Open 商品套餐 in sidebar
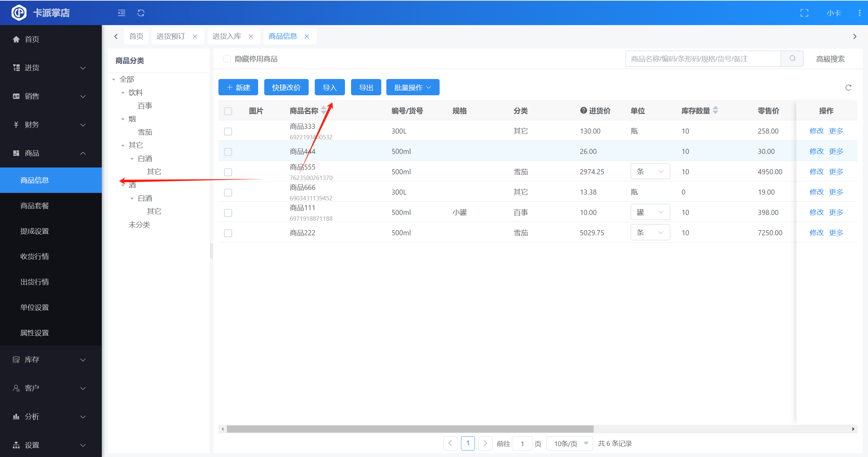This screenshot has width=868, height=457. pos(35,206)
